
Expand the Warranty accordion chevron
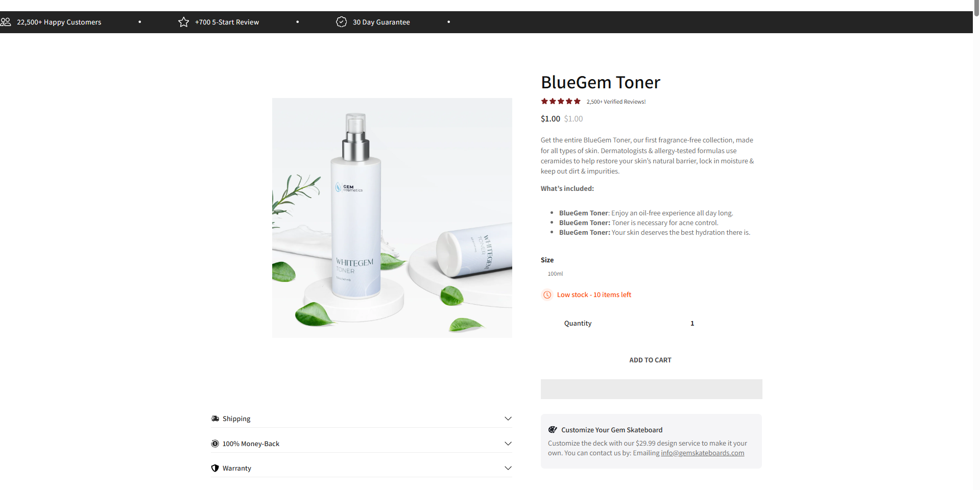point(508,468)
